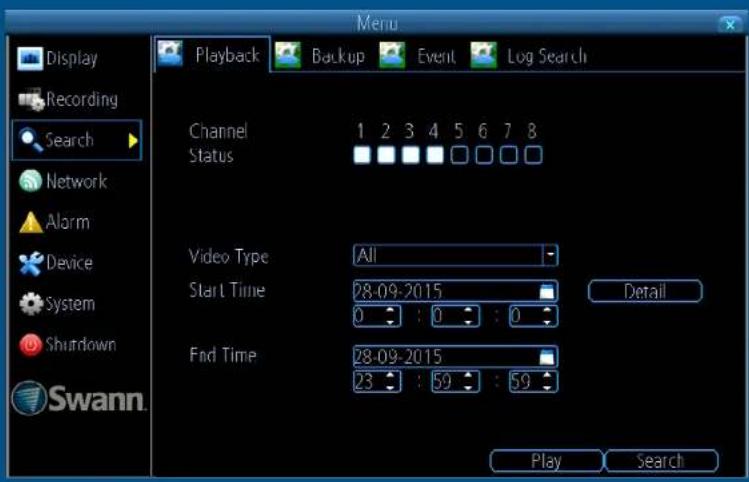This screenshot has height=482, width=749.
Task: Click the red Shutdown power icon
Action: coord(31,345)
